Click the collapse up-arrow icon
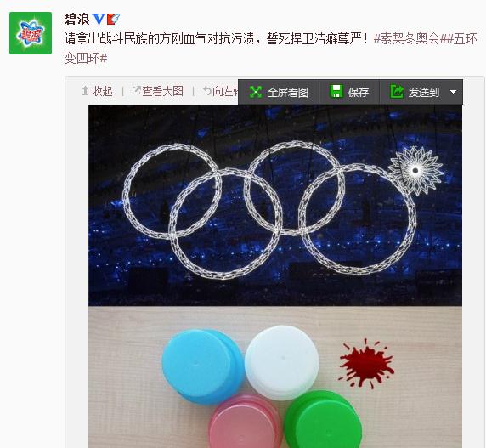 coord(85,91)
